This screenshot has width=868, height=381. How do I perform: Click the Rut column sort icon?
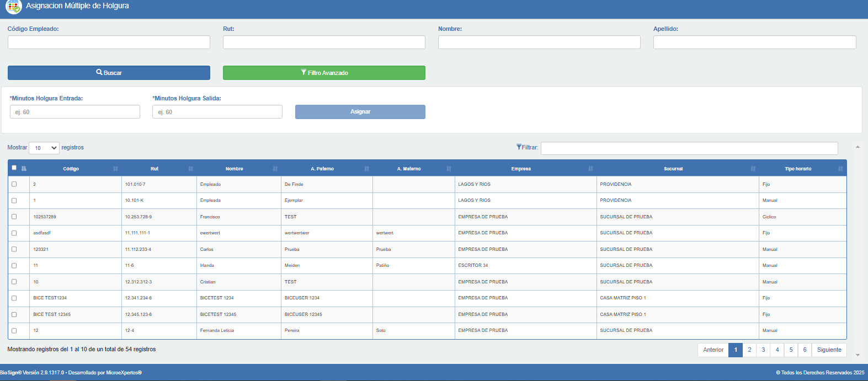coord(190,169)
